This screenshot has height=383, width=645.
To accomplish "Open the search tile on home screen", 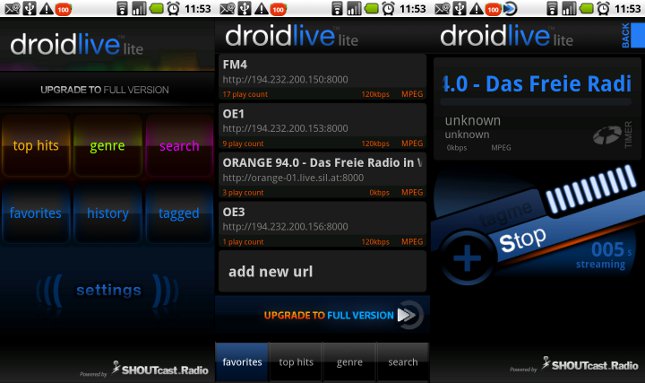I will 179,146.
